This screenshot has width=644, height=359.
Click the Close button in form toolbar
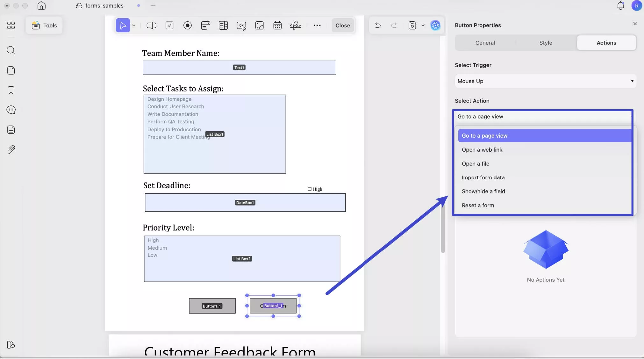[343, 25]
